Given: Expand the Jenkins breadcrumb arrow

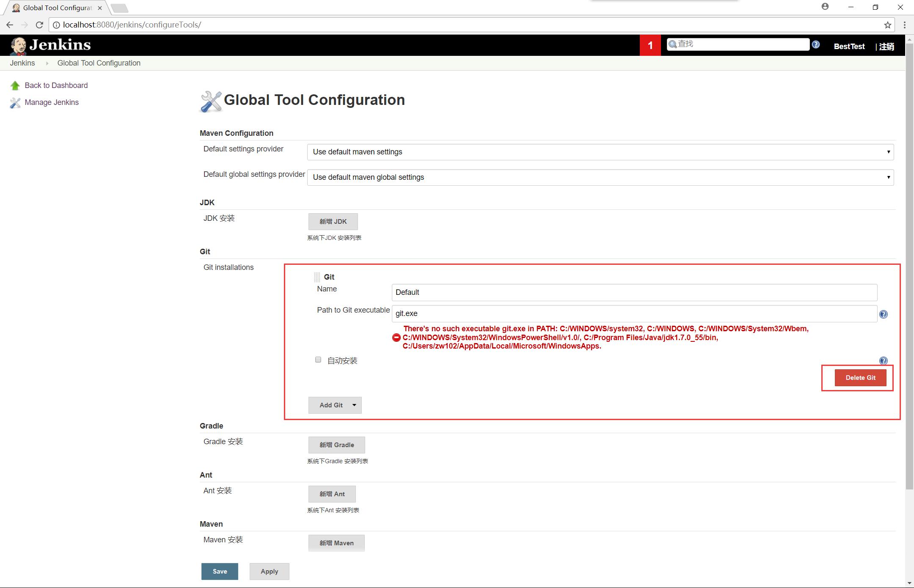Looking at the screenshot, I should (47, 63).
